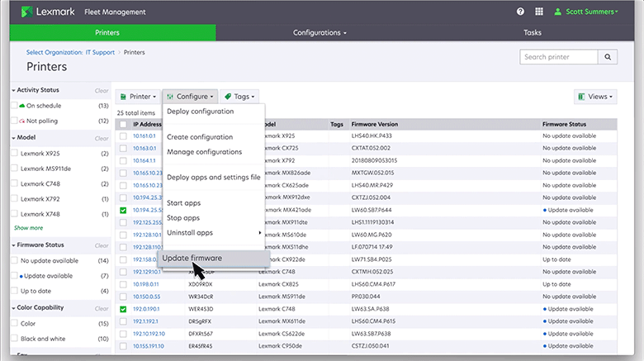Tick the Lexmark X925 model filter
The height and width of the screenshot is (361, 644).
tap(16, 154)
